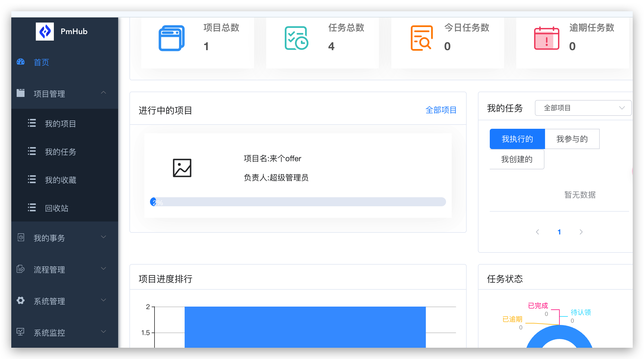Screen dimensions: 644x359
Task: Open 回收站 via its list icon
Action: (x=32, y=208)
